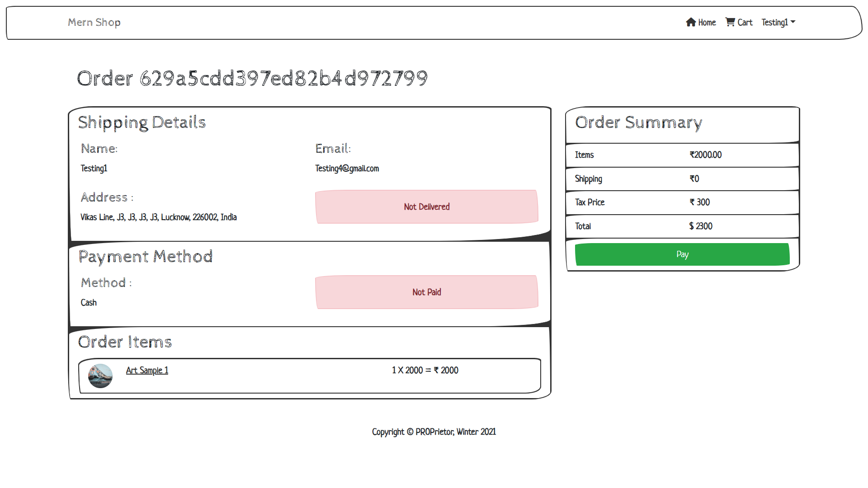Click the copyright footer text

click(x=434, y=432)
